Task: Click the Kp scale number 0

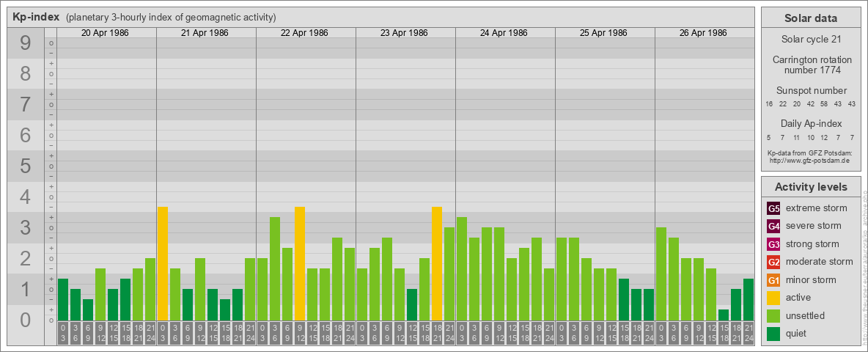Action: coord(25,320)
